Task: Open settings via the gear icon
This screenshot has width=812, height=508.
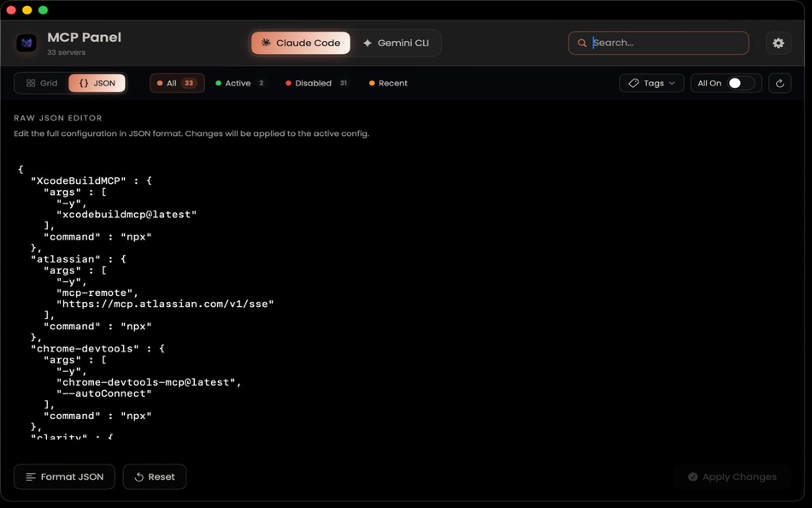Action: click(779, 43)
